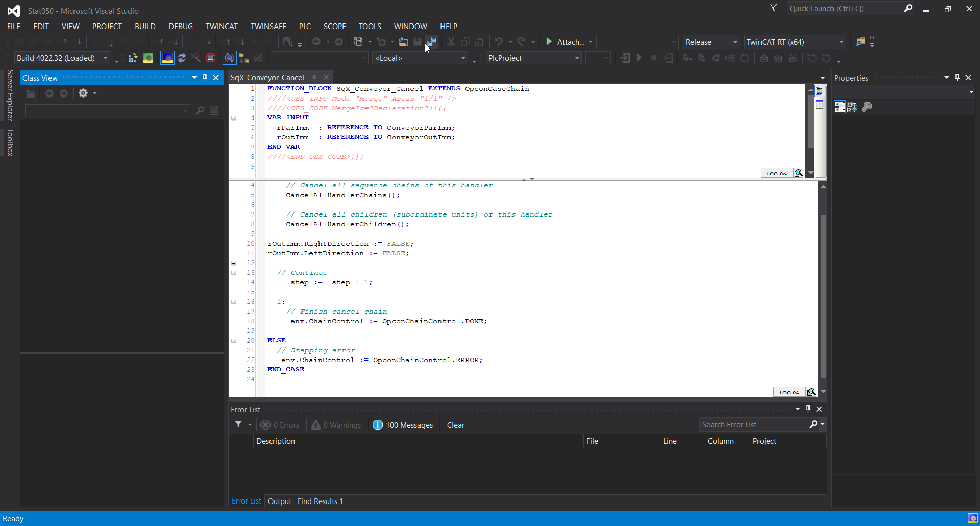The image size is (980, 526).
Task: Click the Search Error List field
Action: pos(753,425)
